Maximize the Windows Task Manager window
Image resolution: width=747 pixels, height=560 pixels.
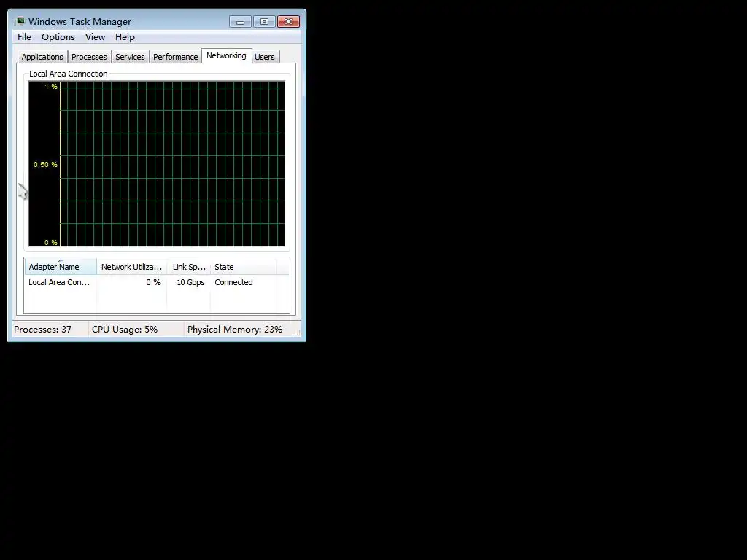(264, 22)
